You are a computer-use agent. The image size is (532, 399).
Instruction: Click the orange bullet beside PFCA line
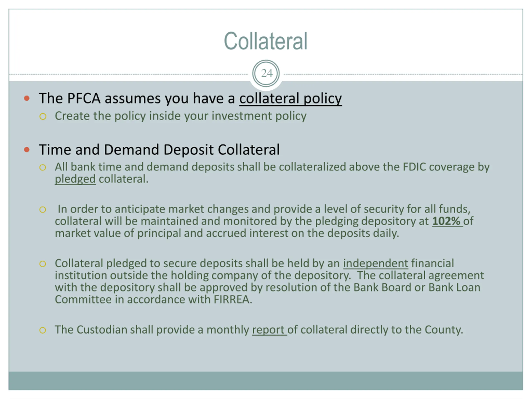(x=27, y=98)
